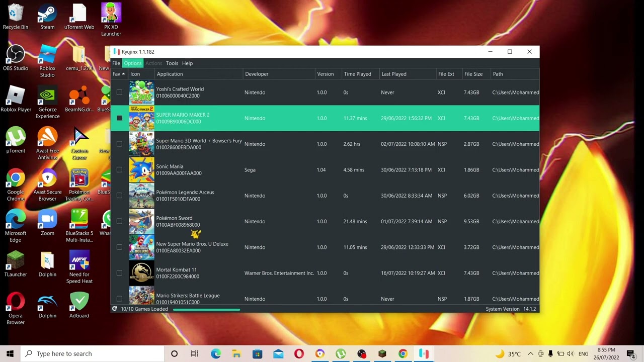Open the notification center

631,353
